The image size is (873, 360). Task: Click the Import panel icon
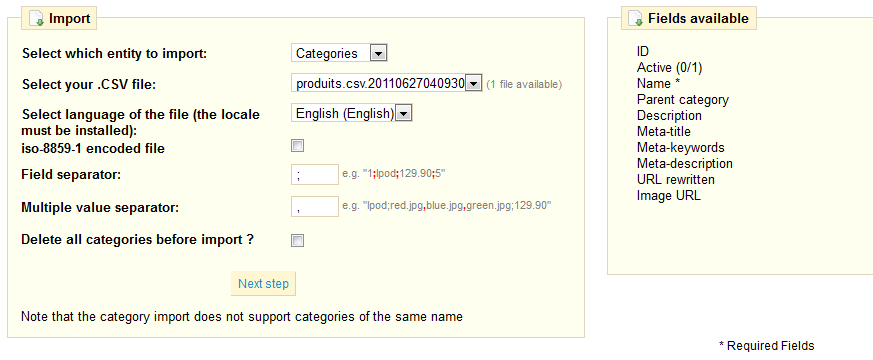coord(36,19)
